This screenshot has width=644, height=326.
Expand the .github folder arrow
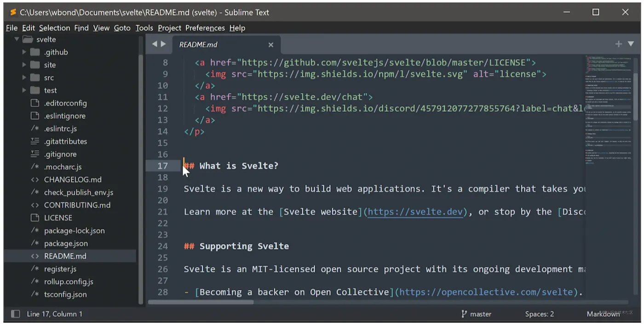click(24, 52)
